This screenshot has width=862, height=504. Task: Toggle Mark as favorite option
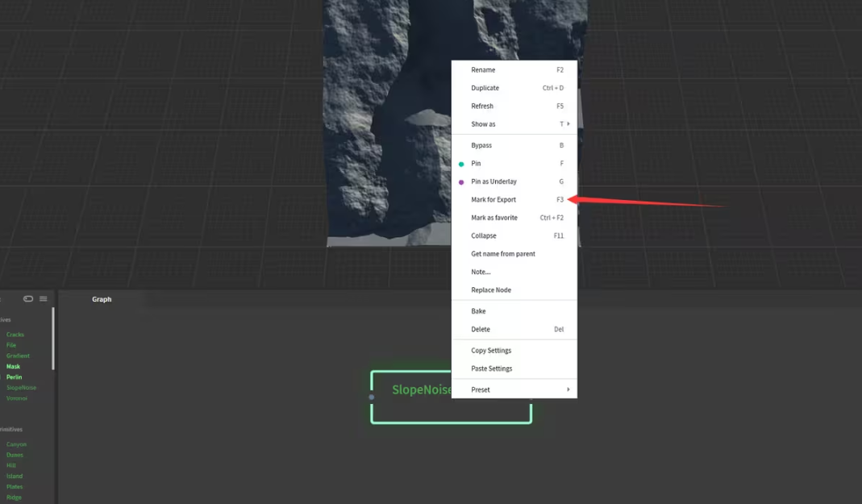coord(494,218)
